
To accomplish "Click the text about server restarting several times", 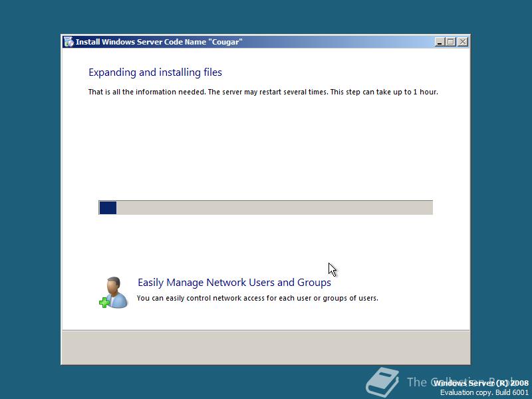I will (x=263, y=92).
